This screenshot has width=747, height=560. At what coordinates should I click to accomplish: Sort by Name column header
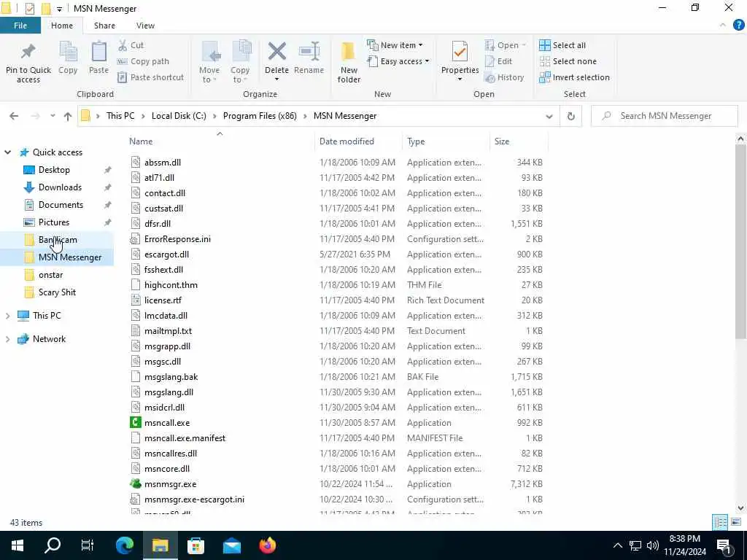click(x=141, y=141)
